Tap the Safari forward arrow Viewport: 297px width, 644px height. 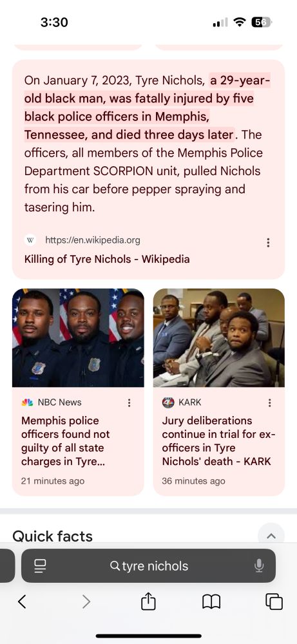coord(86,601)
